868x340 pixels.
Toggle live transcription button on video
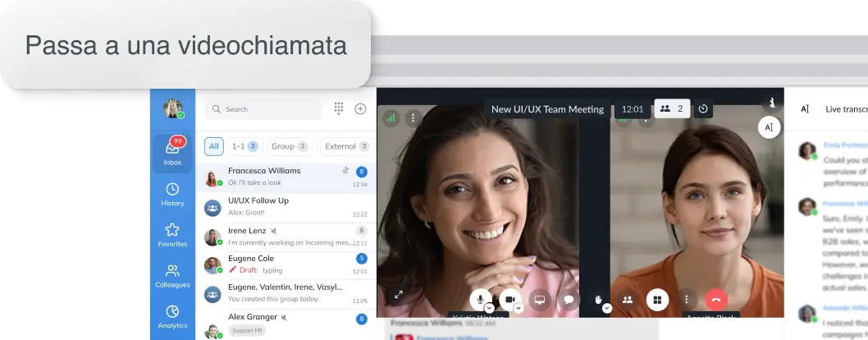tap(769, 127)
